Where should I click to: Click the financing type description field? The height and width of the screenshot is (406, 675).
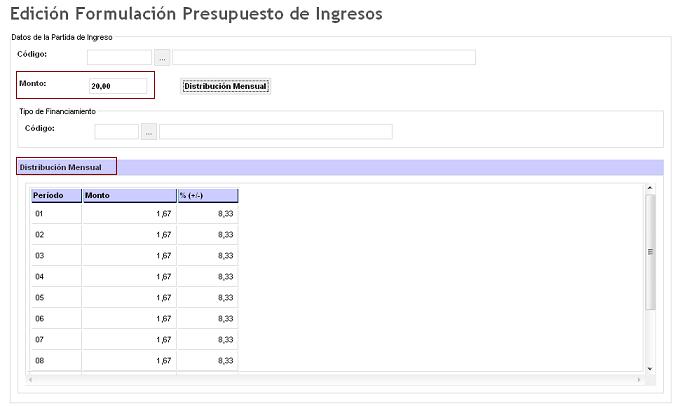pyautogui.click(x=275, y=131)
